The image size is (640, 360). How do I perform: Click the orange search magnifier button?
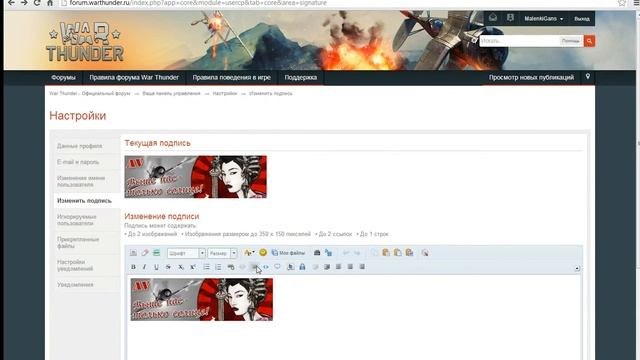click(589, 41)
